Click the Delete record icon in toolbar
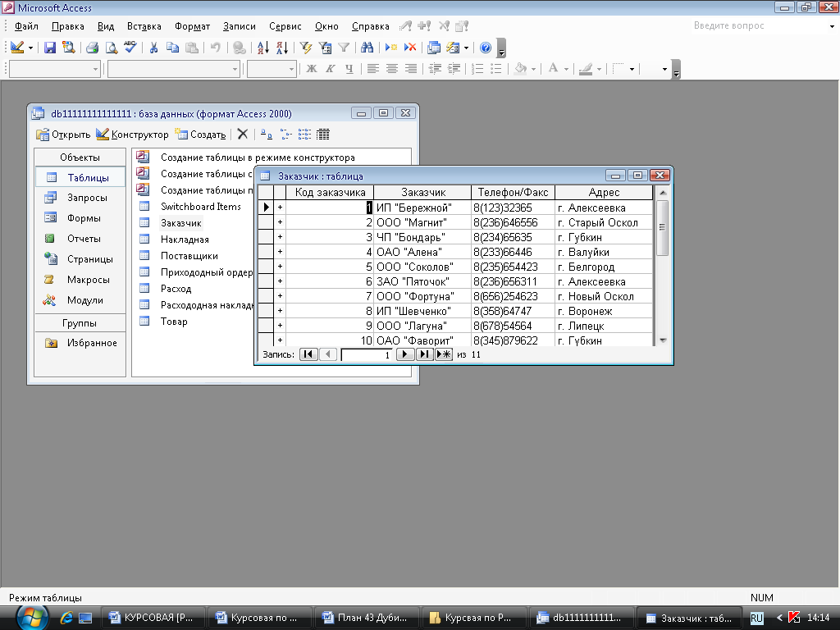Screen dimensions: 840x630 pos(410,48)
